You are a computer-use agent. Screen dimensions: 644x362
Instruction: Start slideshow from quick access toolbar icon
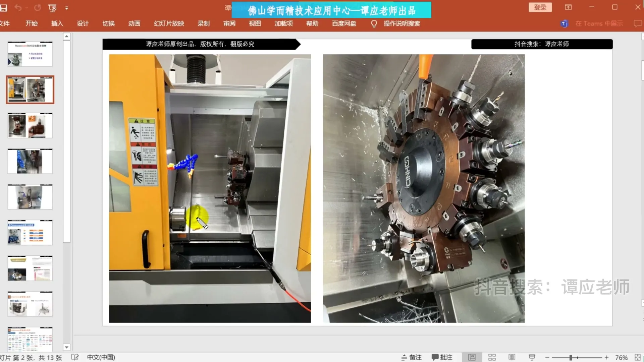52,7
